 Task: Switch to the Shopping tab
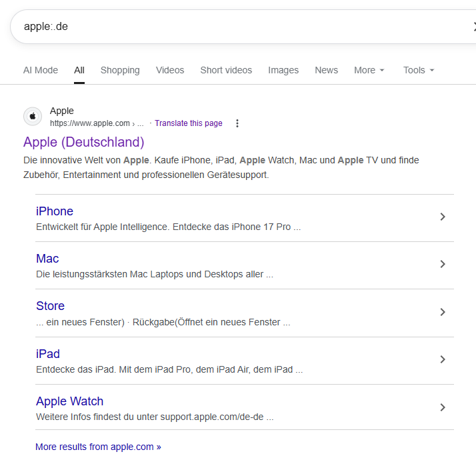tap(120, 70)
